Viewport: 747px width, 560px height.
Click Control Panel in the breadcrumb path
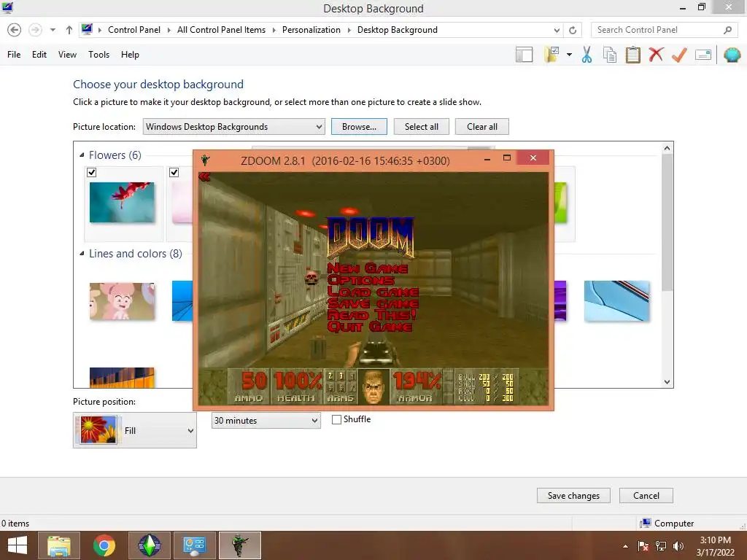(134, 30)
